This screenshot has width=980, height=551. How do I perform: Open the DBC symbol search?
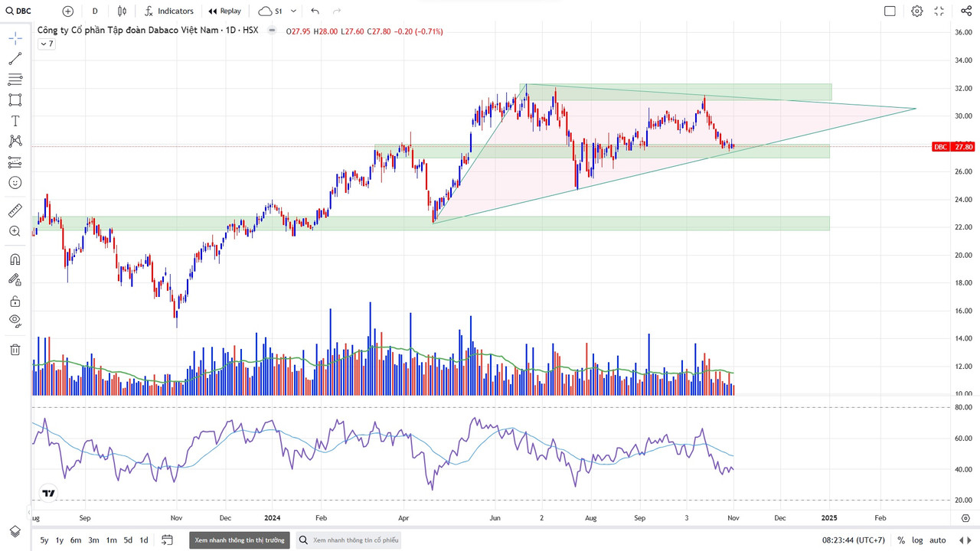pyautogui.click(x=19, y=11)
